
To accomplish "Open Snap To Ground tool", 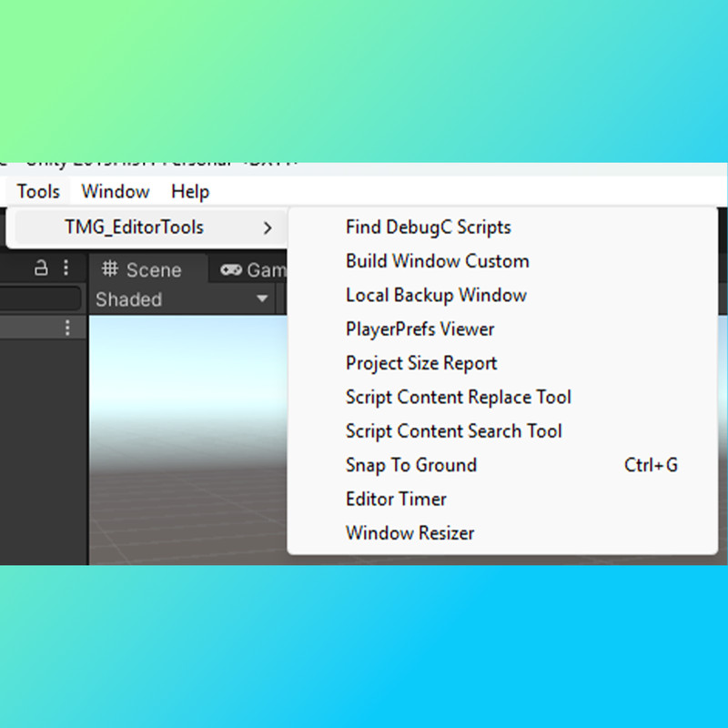I will pyautogui.click(x=410, y=465).
